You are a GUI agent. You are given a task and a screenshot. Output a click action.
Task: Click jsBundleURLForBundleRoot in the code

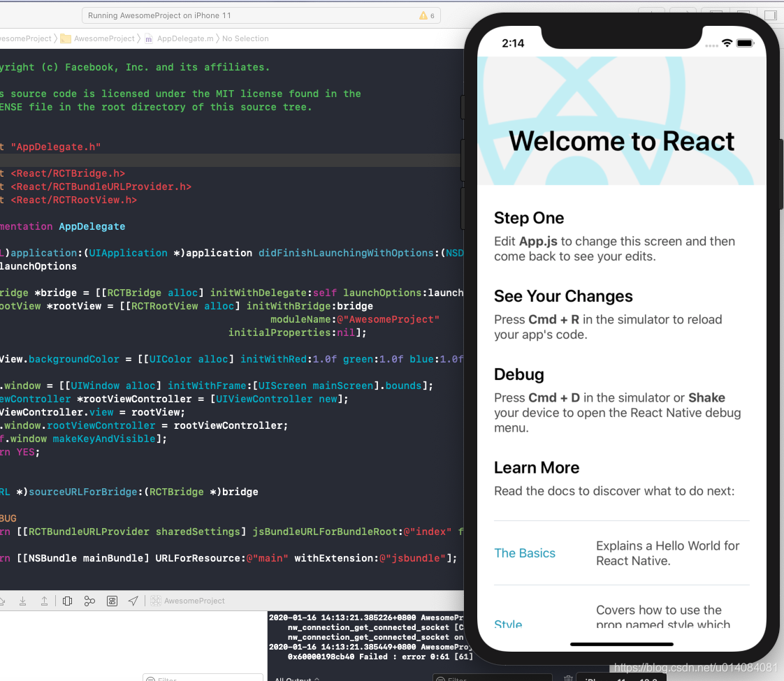click(325, 532)
